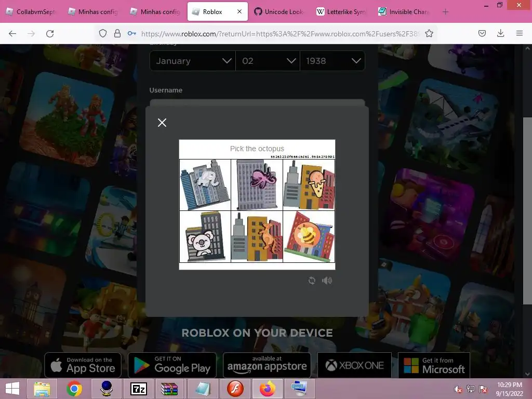Image resolution: width=532 pixels, height=399 pixels.
Task: Close the Roblox browser tab
Action: (240, 11)
